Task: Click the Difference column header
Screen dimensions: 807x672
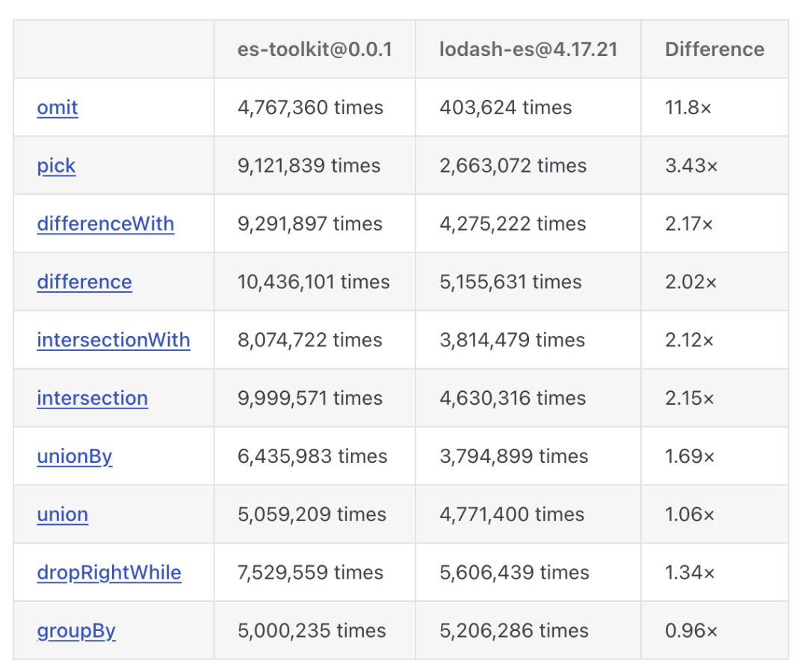Action: click(714, 49)
